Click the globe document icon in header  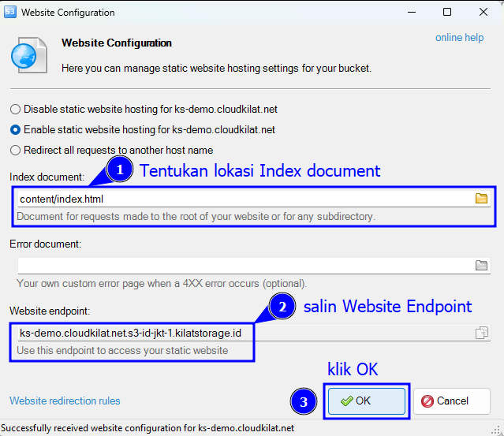[29, 55]
